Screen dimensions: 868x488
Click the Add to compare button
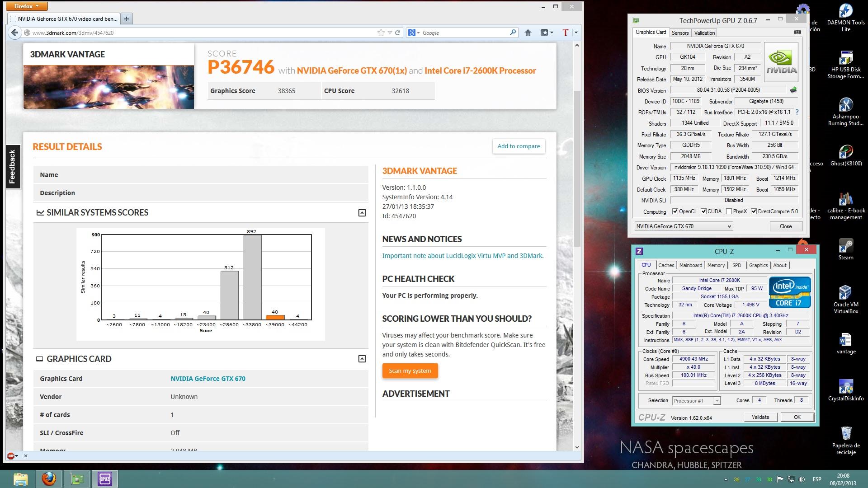coord(519,146)
